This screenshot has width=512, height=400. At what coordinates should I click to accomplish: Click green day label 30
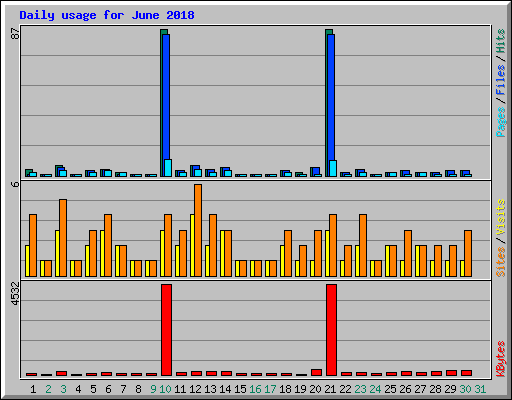tap(465, 389)
